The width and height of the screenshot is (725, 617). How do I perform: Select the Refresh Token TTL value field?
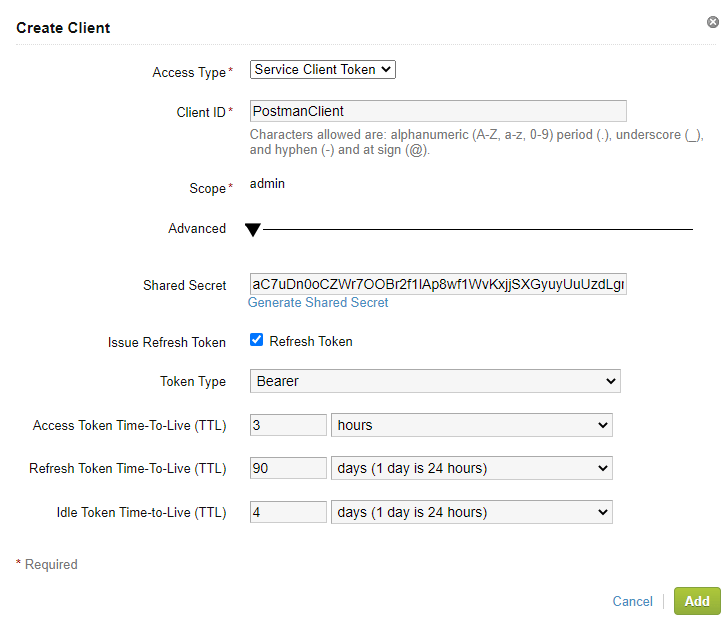click(x=288, y=468)
